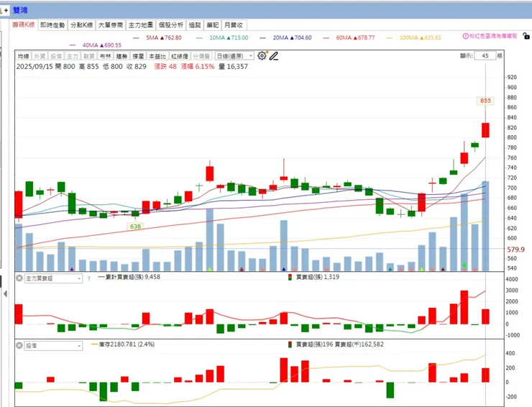Click the pink info circle icon
This screenshot has height=407, width=532.
click(x=466, y=36)
